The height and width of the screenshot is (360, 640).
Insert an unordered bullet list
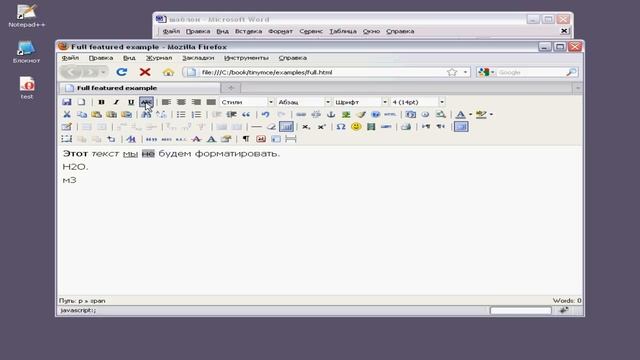[x=181, y=114]
